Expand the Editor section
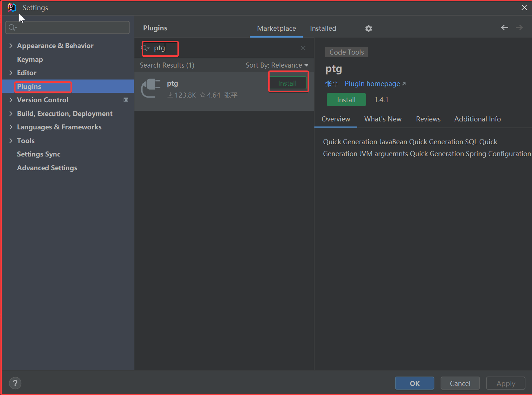This screenshot has height=395, width=532. coord(11,73)
